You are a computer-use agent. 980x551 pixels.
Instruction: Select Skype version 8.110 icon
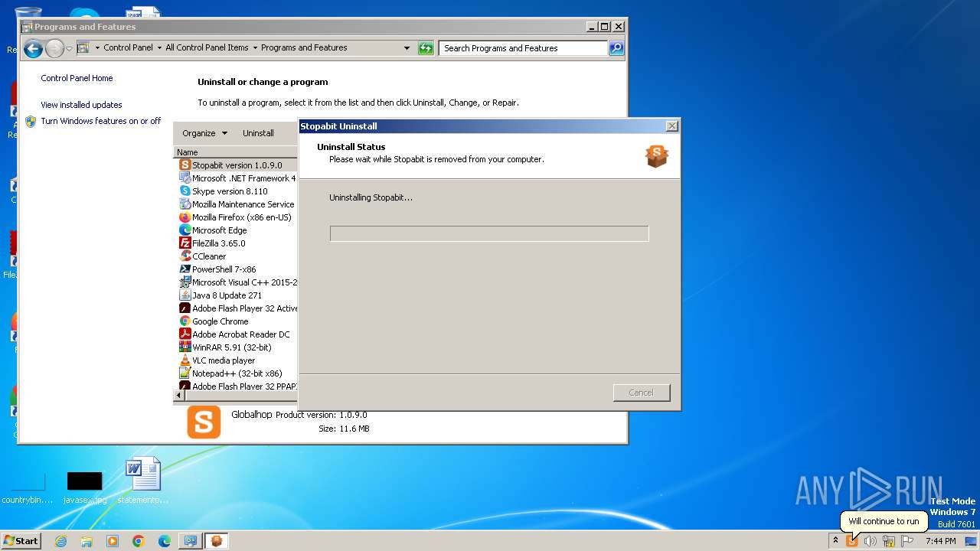[x=185, y=191]
